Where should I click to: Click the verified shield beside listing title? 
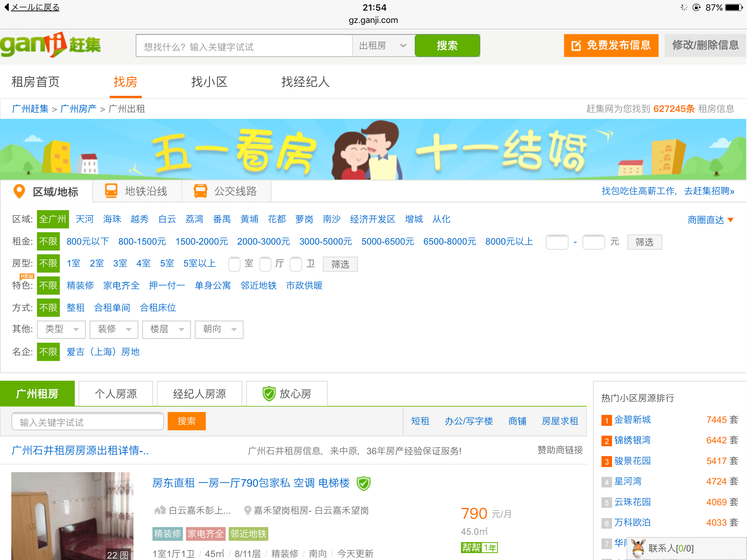click(363, 483)
